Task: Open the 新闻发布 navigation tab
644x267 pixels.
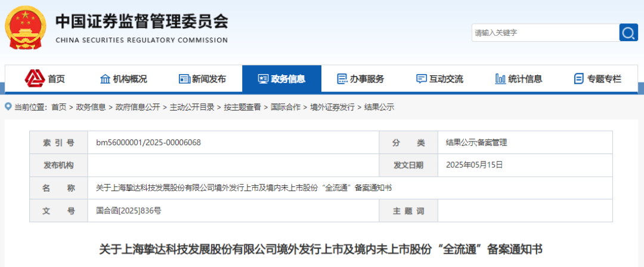Action: point(203,79)
